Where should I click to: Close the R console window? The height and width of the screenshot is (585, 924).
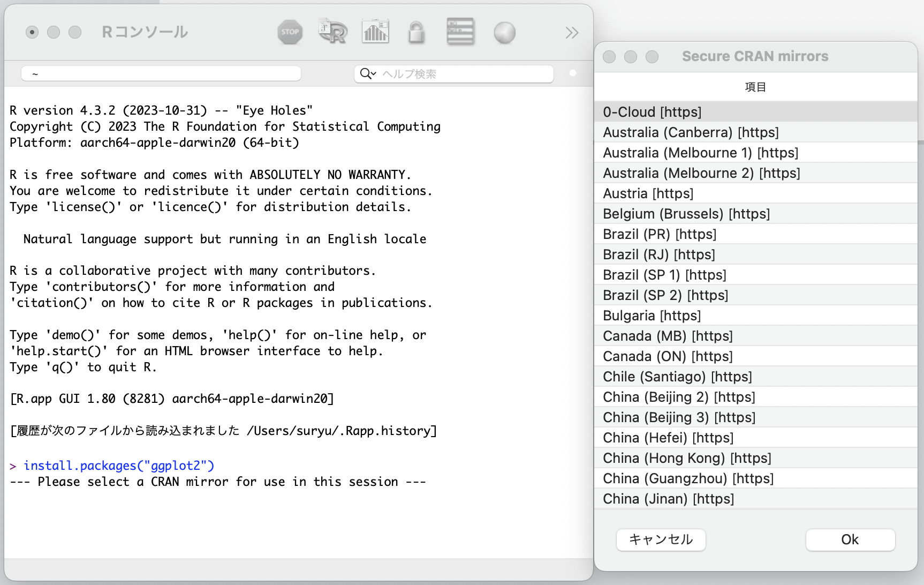[32, 32]
